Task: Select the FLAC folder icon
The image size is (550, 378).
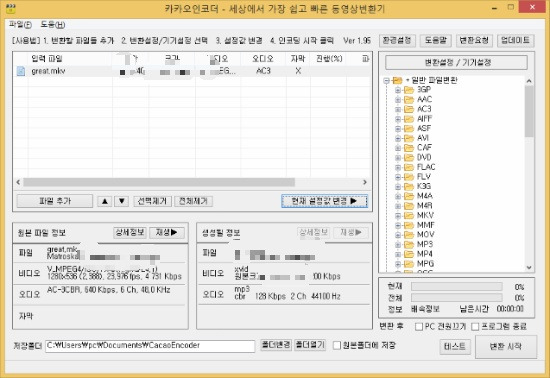Action: (409, 167)
